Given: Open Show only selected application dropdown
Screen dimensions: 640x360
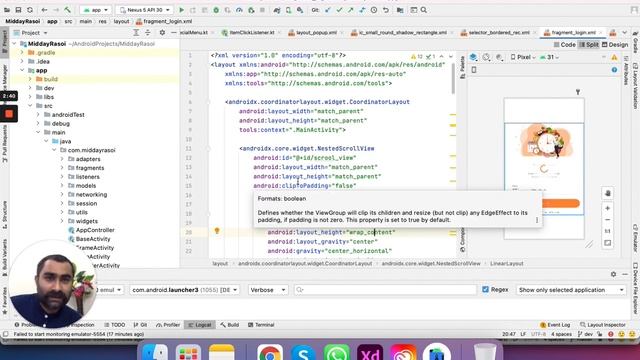Looking at the screenshot, I should tap(571, 290).
